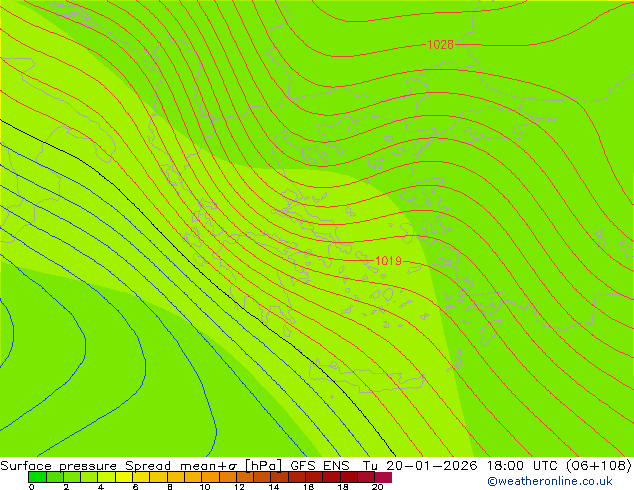Click legend value '14'
This screenshot has width=634, height=490.
(274, 486)
